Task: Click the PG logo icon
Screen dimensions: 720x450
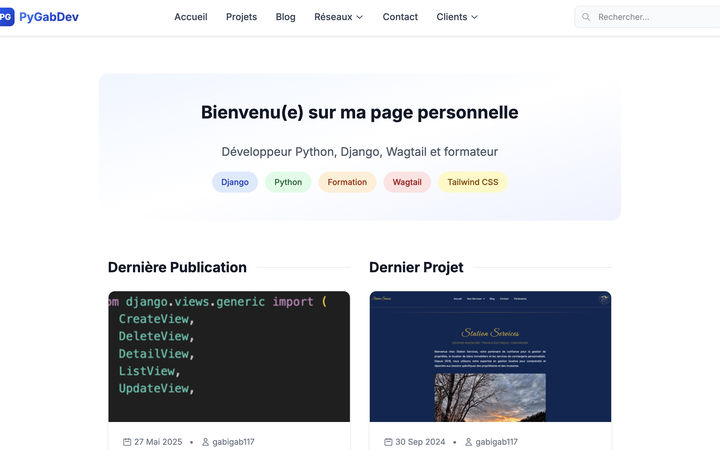Action: point(6,17)
